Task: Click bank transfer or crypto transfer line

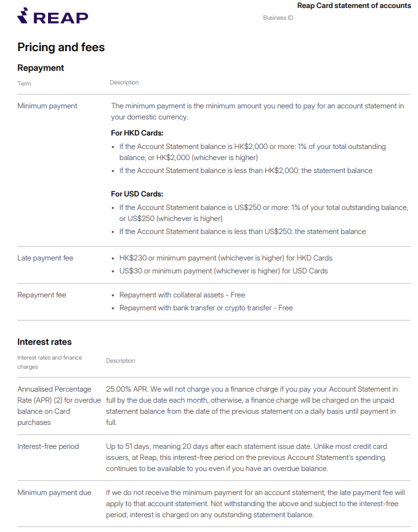Action: point(206,308)
